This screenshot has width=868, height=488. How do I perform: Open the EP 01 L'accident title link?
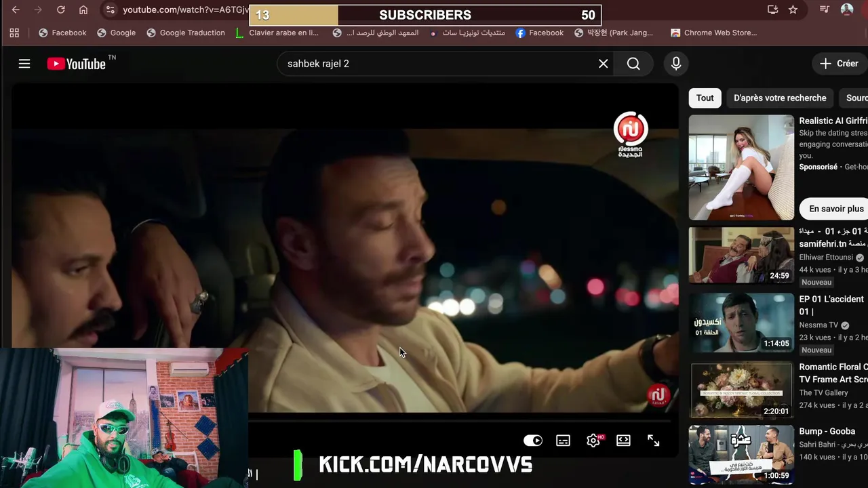pyautogui.click(x=831, y=305)
